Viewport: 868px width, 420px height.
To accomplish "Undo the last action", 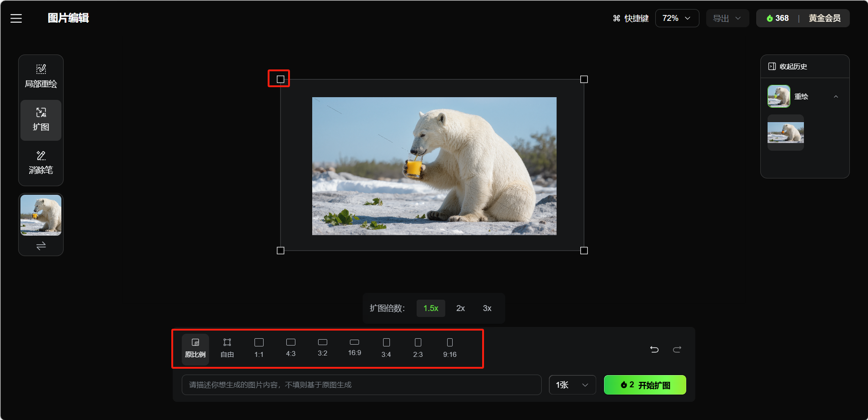I will coord(654,349).
